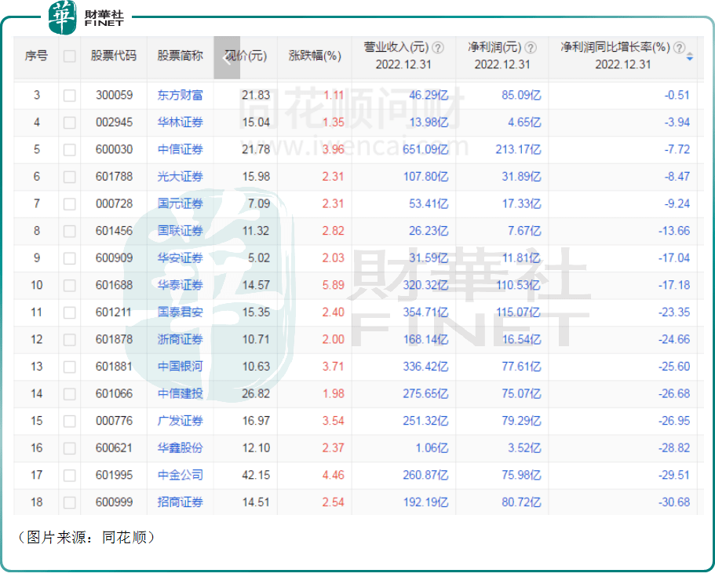Mark the checkbox in the 中信证券 row

(70, 149)
